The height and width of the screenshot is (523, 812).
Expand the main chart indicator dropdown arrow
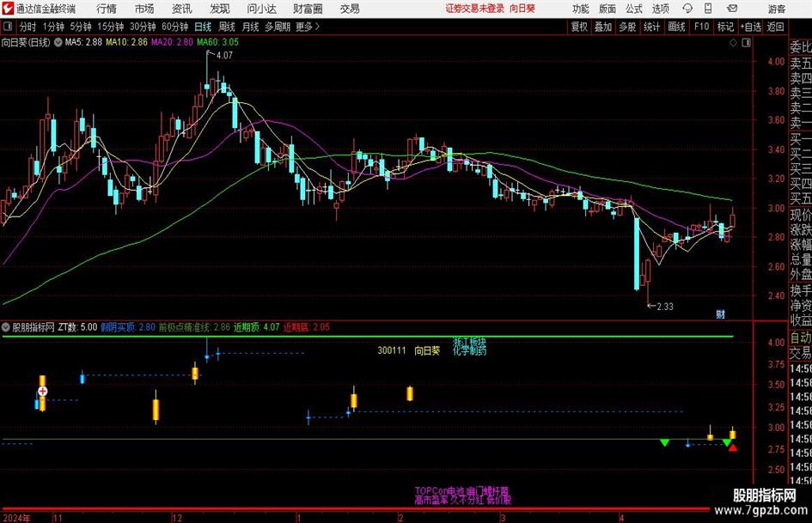[58, 42]
